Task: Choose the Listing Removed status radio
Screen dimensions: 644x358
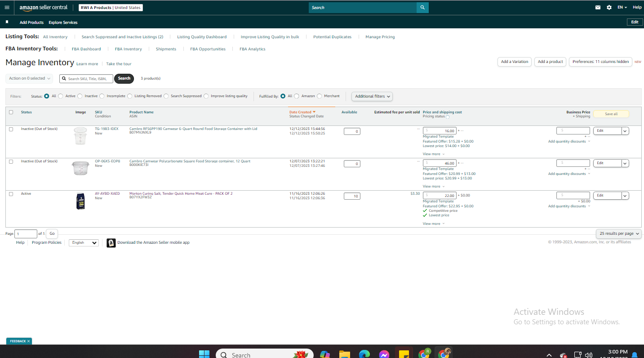Action: (x=130, y=96)
